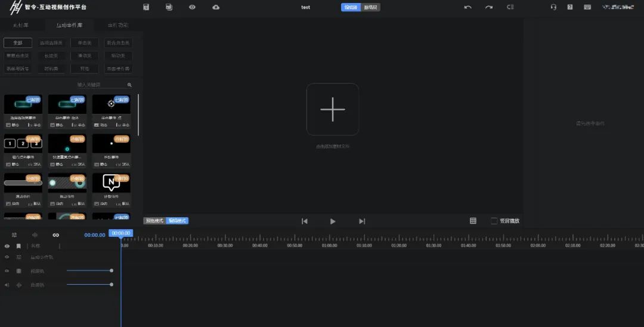Screen dimensions: 644x327
Task: Mute the audio track speaker icon
Action: coord(7,285)
